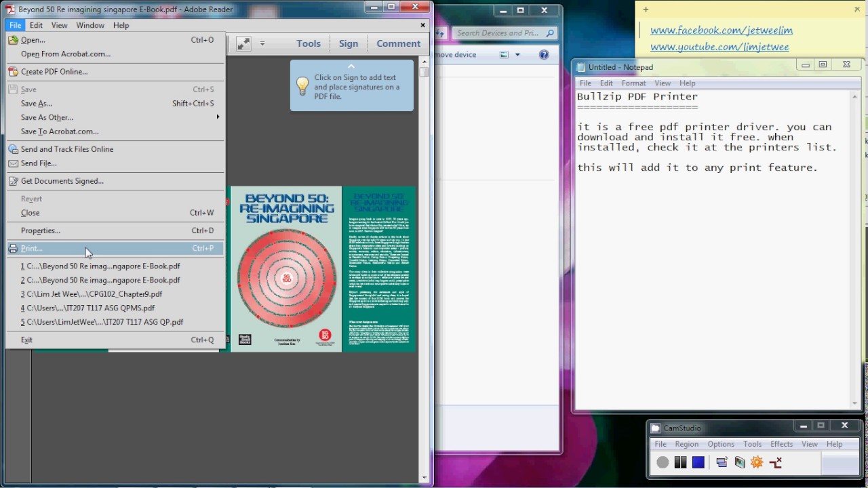Open recent file CPG102_Chapter9.pdf
Screen dimensions: 868x488
click(x=115, y=294)
